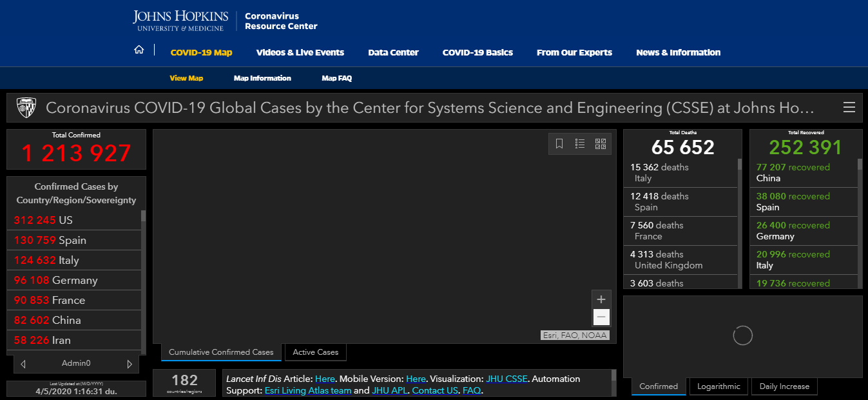Go to previous Admin level with left arrow

point(23,364)
